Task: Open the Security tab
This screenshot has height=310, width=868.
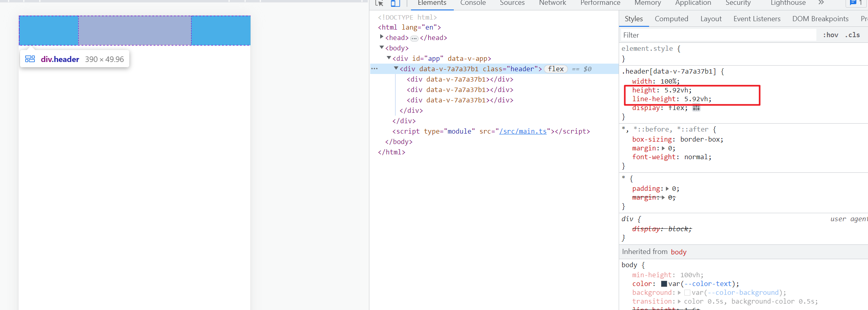Action: click(738, 3)
